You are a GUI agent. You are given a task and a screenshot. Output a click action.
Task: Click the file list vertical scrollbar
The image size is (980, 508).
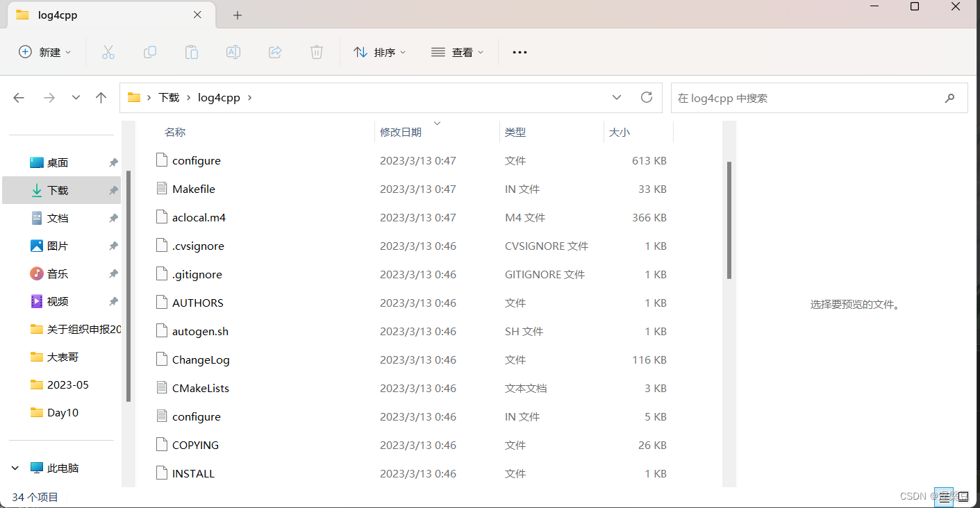(x=729, y=220)
